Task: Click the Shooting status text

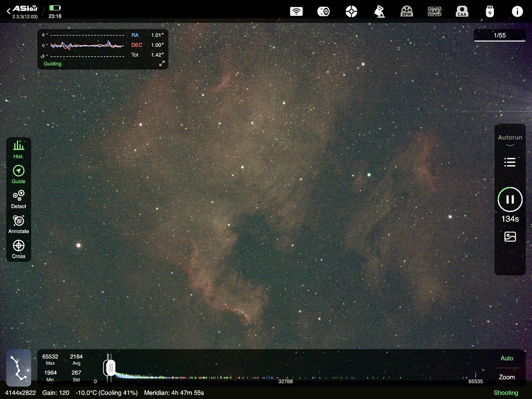Action: pos(506,393)
